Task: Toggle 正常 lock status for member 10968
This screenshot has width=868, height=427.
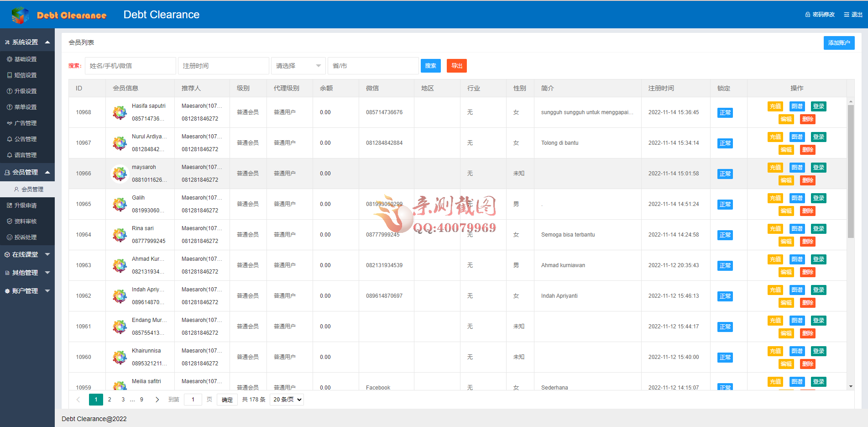Action: point(725,112)
